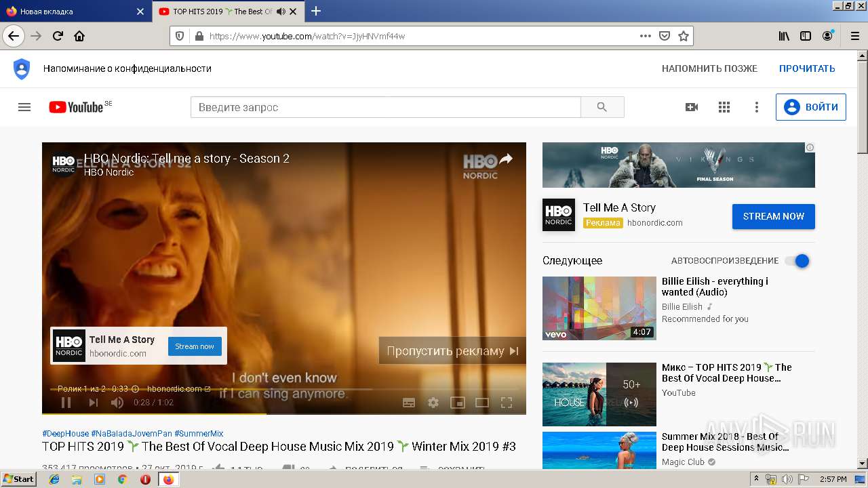This screenshot has height=488, width=868.
Task: Reload the page in Firefox
Action: [x=58, y=36]
